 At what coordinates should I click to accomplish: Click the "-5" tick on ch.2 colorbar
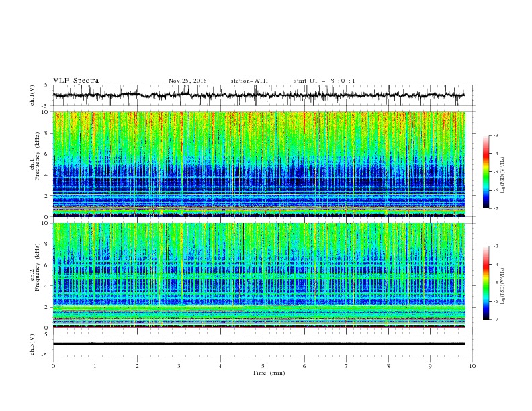496,283
